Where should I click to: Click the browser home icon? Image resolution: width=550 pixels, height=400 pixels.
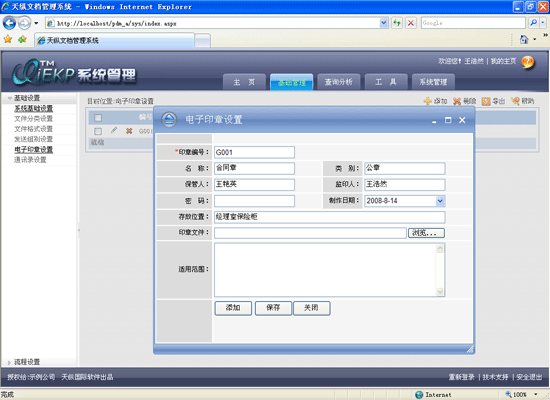click(x=524, y=39)
